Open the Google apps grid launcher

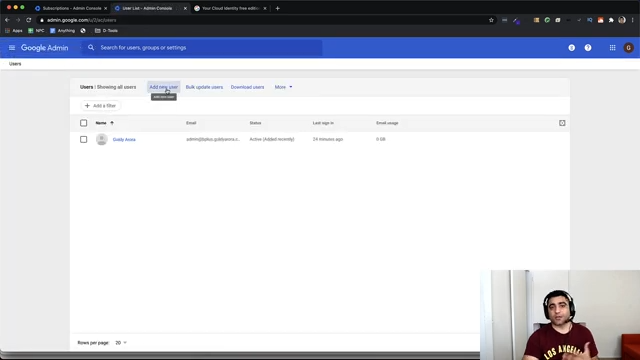pos(612,48)
